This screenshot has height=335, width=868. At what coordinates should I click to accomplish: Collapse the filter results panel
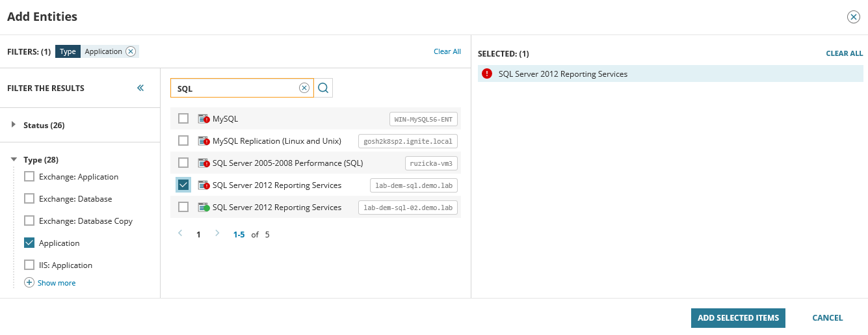click(x=140, y=88)
